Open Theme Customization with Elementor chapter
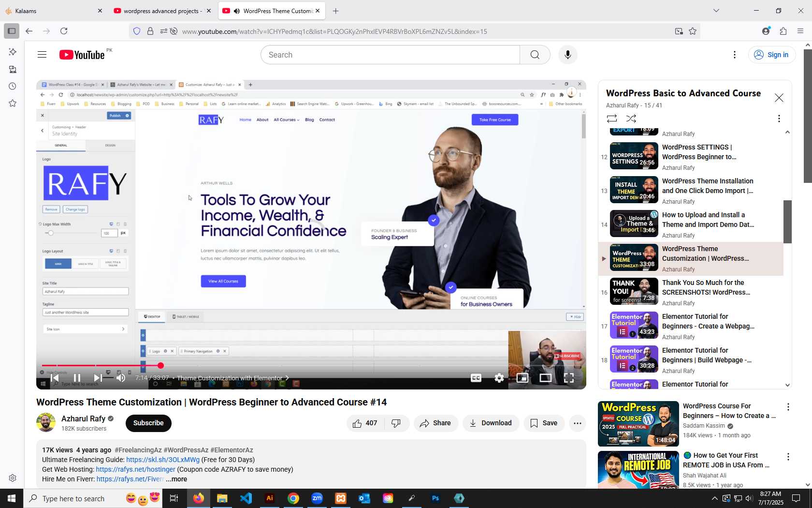812x508 pixels. (x=232, y=378)
